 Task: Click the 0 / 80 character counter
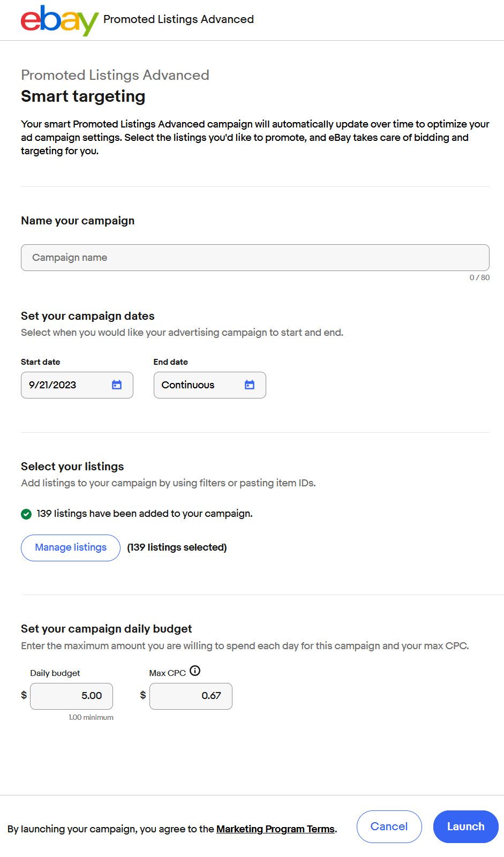pyautogui.click(x=479, y=277)
